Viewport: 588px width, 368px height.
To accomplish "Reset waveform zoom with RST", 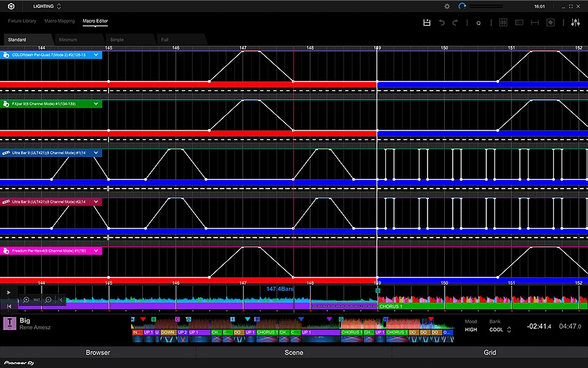I will (37, 300).
